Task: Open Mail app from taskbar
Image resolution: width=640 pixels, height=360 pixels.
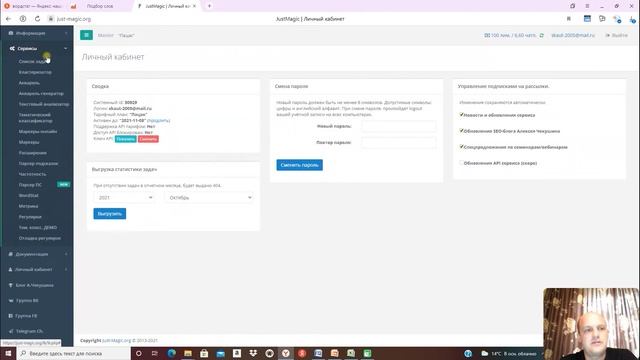Action: tap(220, 353)
